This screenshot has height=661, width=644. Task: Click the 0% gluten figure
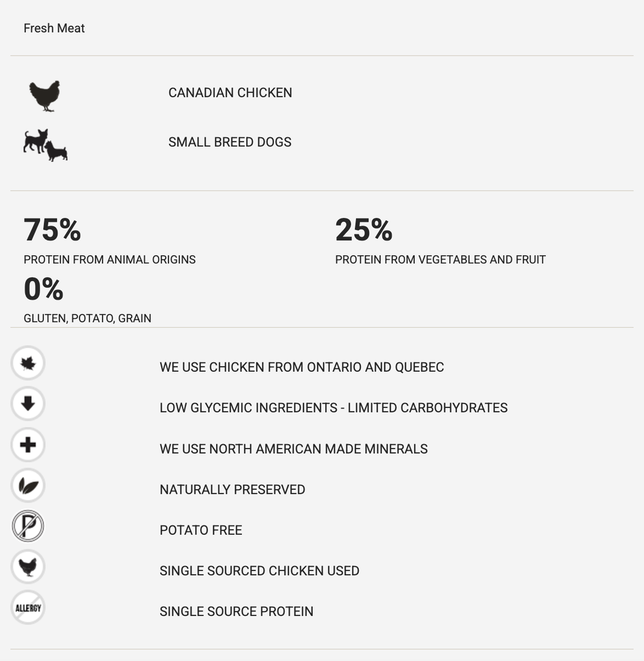[x=43, y=289]
